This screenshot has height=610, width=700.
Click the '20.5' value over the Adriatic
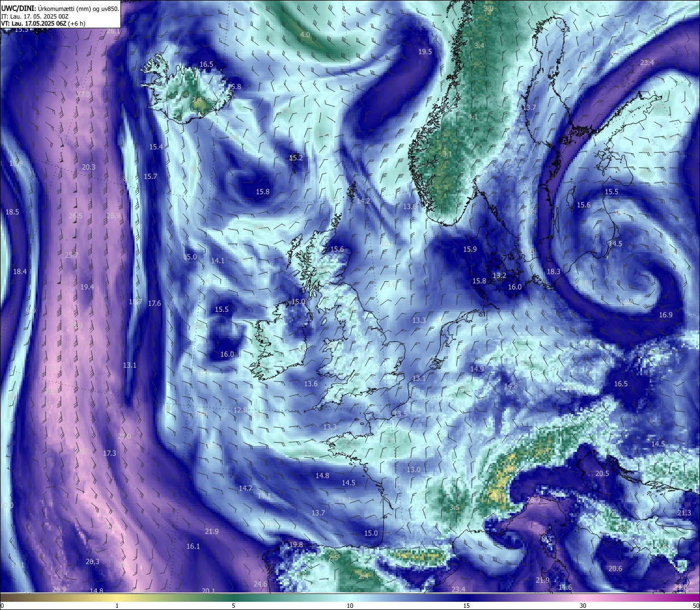click(x=602, y=473)
